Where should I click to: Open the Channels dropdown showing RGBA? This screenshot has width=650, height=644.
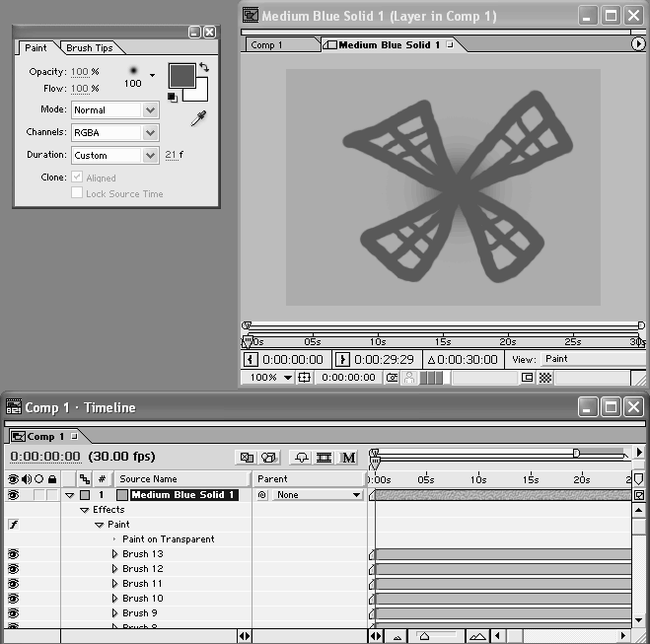click(x=114, y=132)
